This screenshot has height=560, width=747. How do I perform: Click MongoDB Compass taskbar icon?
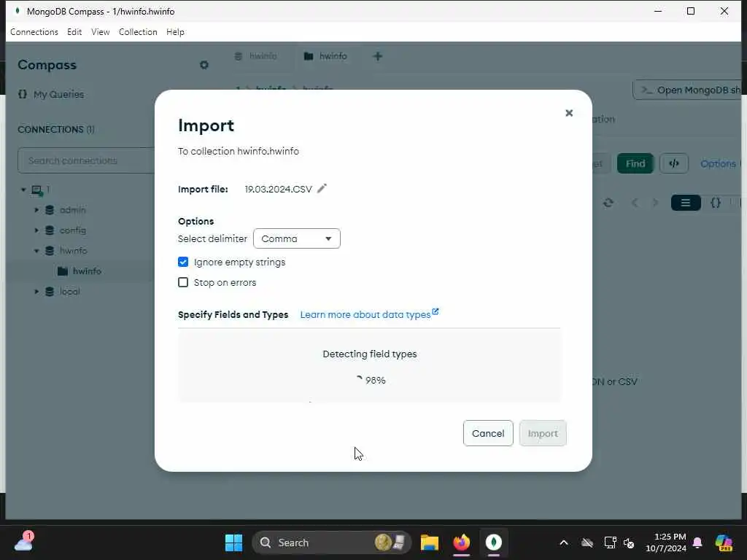click(x=494, y=542)
